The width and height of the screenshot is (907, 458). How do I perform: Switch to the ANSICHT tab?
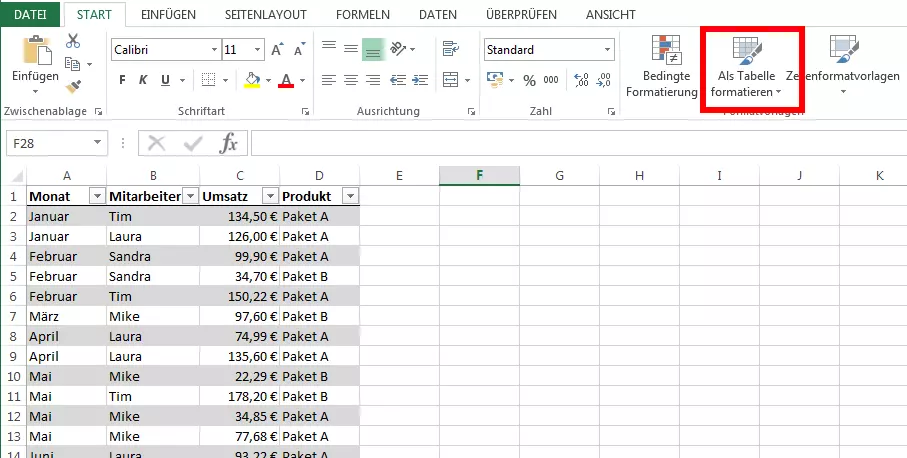[611, 14]
